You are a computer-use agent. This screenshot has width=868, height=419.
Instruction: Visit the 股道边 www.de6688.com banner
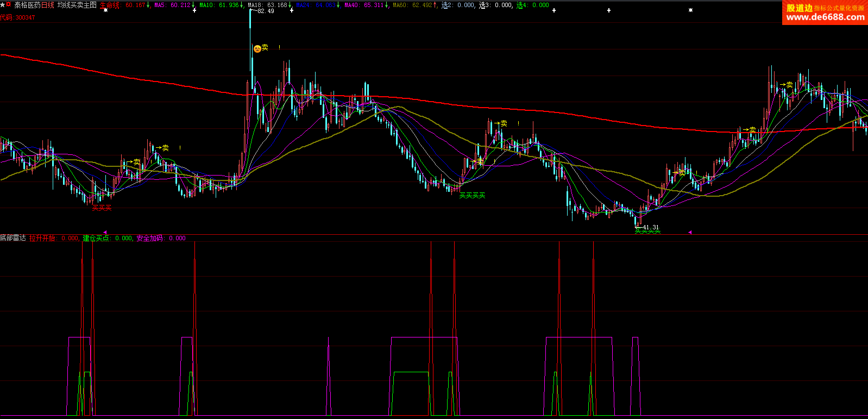tap(825, 12)
